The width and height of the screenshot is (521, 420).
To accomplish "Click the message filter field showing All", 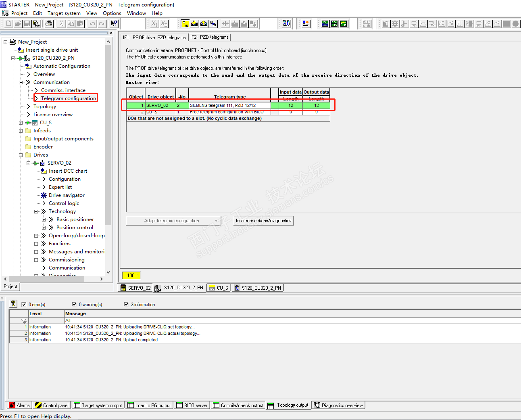I will click(292, 320).
